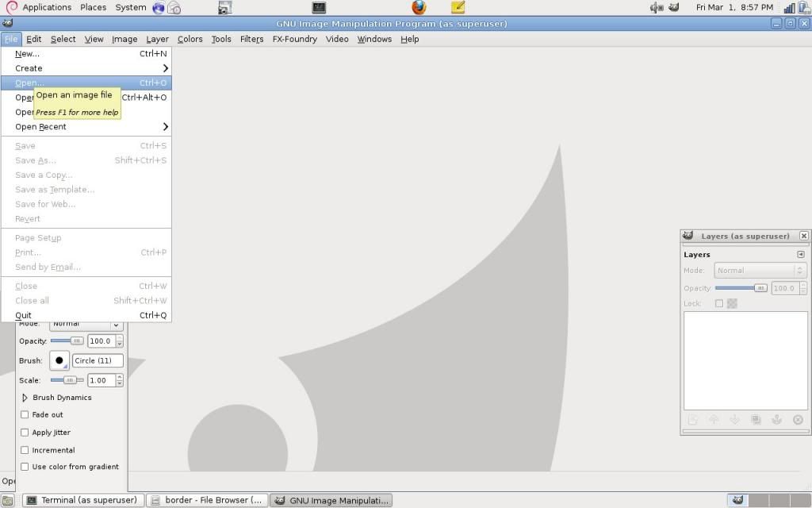This screenshot has width=812, height=508.
Task: Click the Debian swirl logo in the top panel
Action: pos(11,7)
